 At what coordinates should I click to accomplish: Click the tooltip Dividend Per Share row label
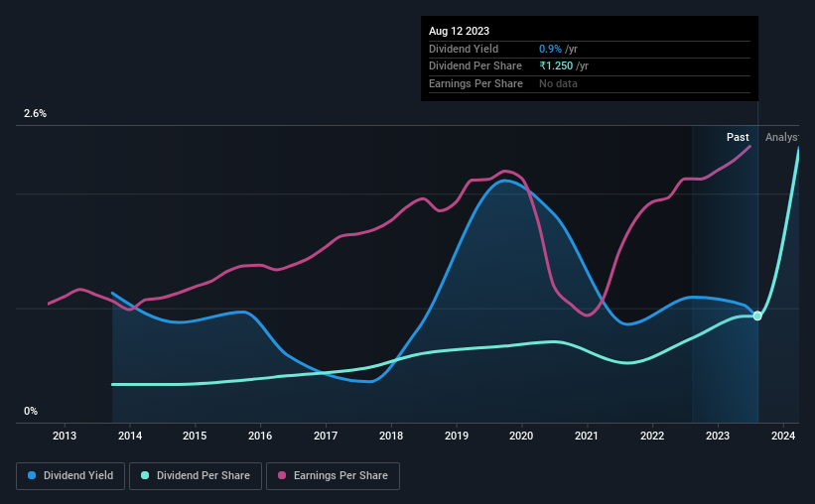(475, 66)
